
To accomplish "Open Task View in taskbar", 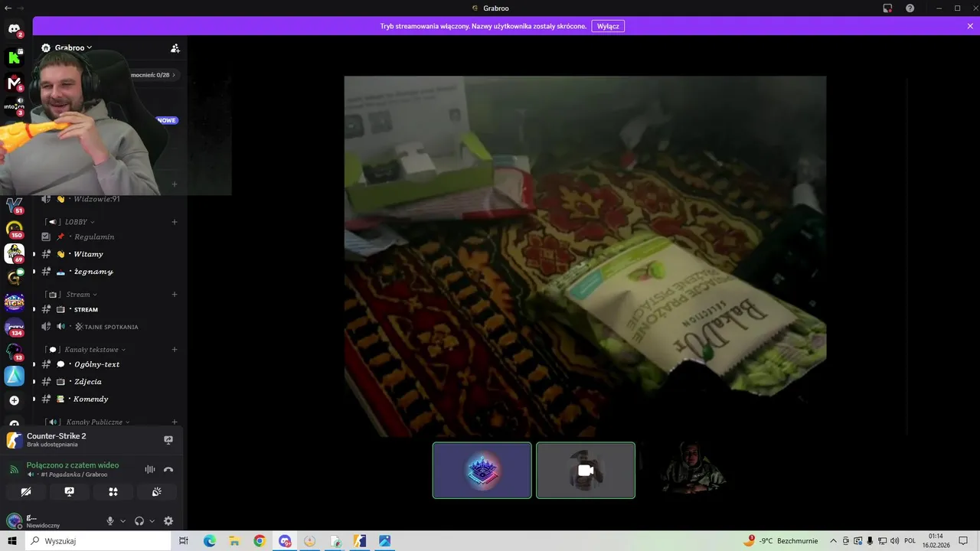I will point(184,541).
